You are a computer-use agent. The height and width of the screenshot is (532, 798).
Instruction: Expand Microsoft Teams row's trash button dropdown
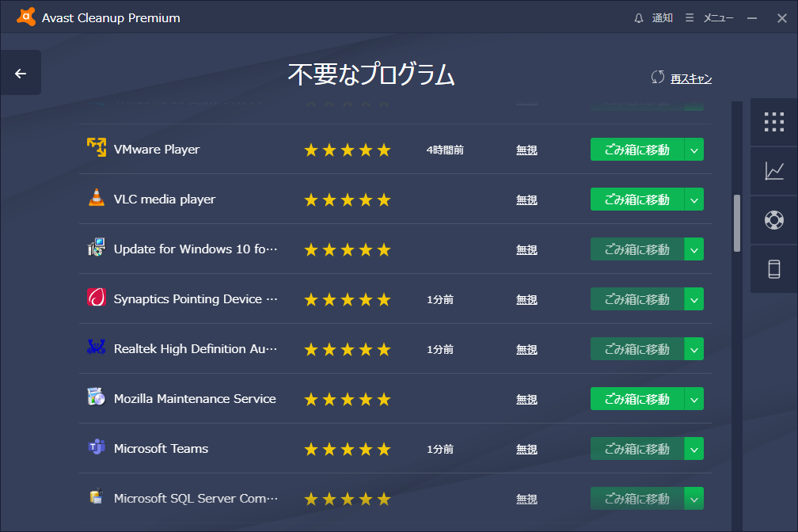point(694,448)
